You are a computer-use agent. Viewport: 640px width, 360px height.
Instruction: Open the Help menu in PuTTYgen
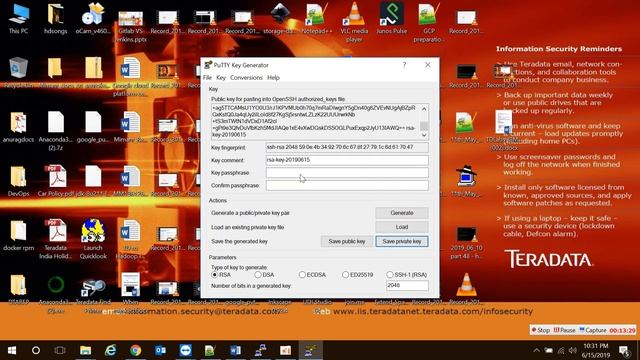273,78
